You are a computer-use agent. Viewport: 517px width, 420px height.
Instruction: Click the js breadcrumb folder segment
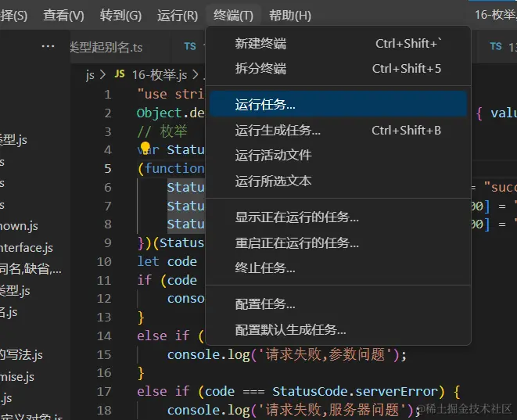click(90, 75)
